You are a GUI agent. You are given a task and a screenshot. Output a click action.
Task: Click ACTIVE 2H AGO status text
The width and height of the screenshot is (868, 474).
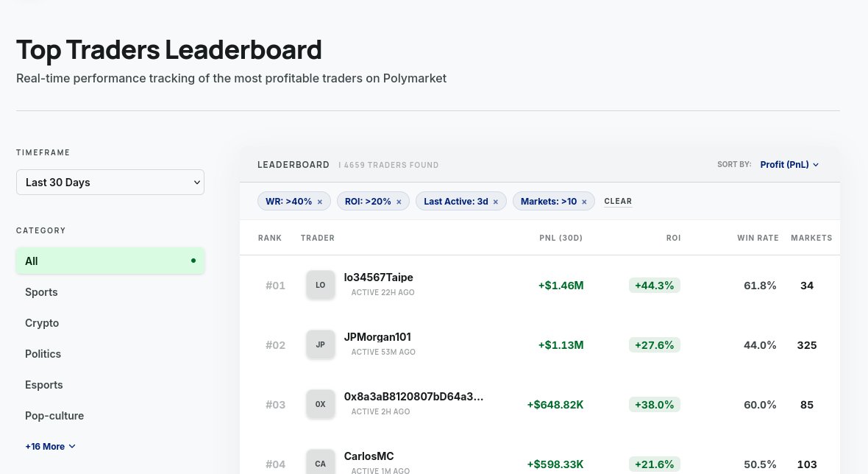point(380,411)
